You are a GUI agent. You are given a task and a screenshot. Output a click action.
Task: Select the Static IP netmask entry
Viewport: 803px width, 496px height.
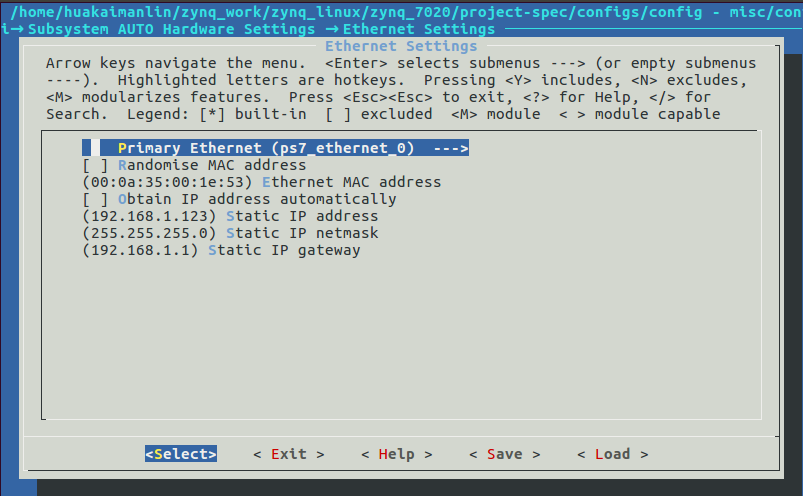coord(230,233)
